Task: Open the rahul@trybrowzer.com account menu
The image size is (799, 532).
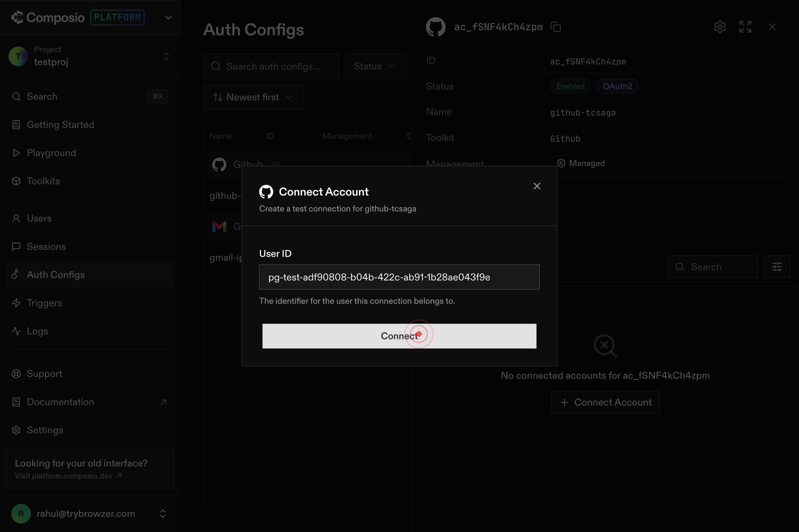Action: 90,514
